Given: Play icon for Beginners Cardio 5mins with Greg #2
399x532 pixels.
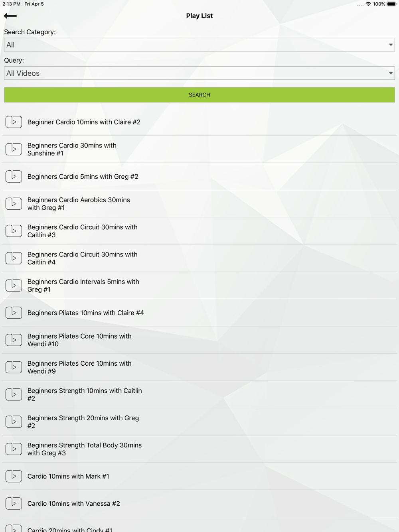Looking at the screenshot, I should coord(14,176).
